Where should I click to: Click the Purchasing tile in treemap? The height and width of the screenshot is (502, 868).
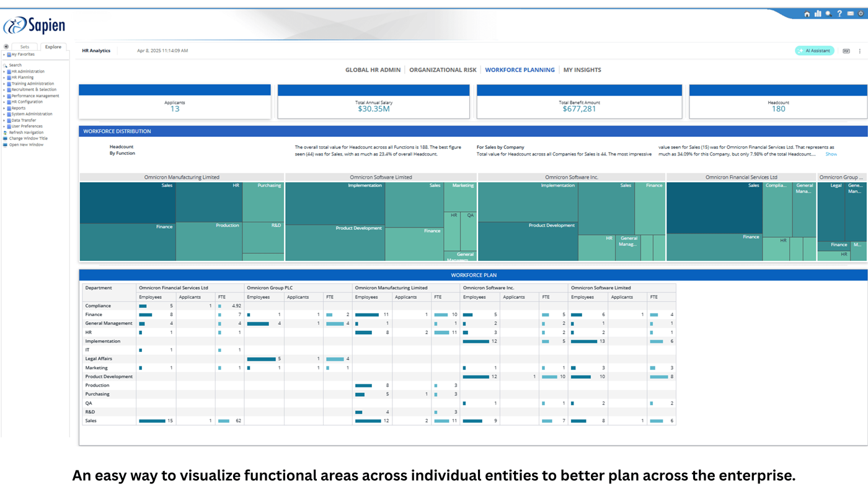coord(263,202)
